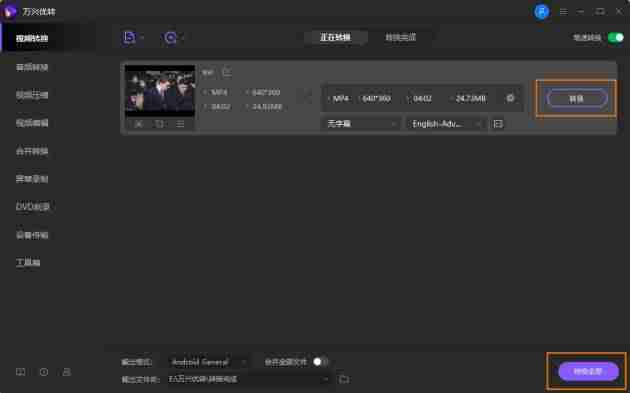This screenshot has height=393, width=630.
Task: Select 视频压缩 in the sidebar
Action: (32, 95)
